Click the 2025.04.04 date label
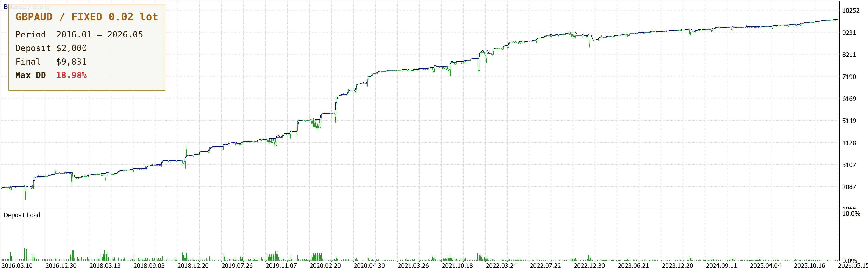Screen dimensions: 868x270 point(765,266)
